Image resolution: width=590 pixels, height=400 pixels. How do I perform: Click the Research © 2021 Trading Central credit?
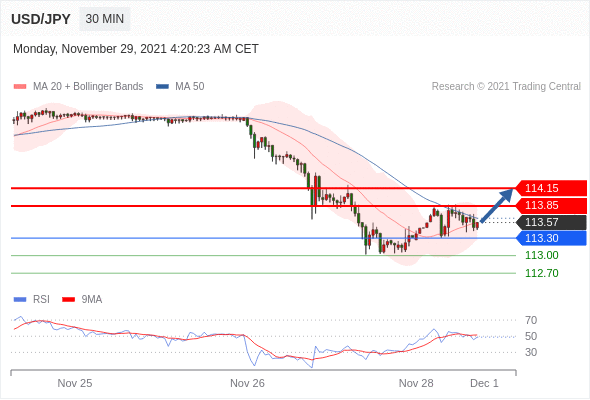pyautogui.click(x=506, y=87)
